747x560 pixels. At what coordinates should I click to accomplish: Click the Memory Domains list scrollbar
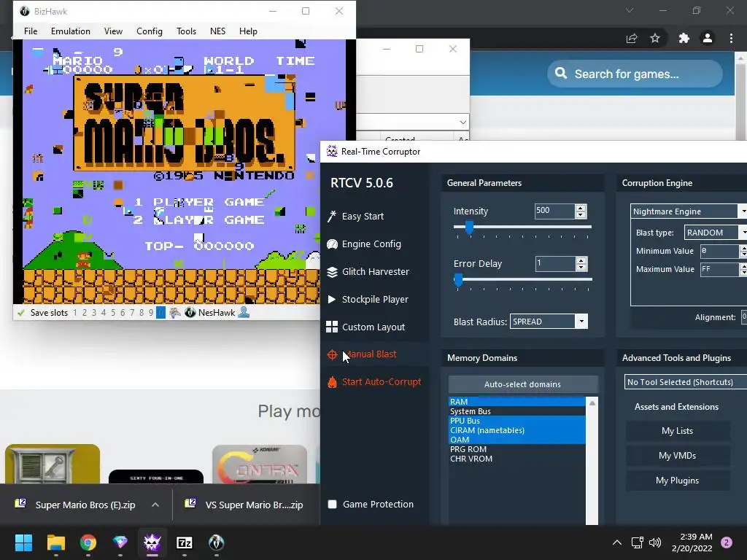click(x=592, y=461)
